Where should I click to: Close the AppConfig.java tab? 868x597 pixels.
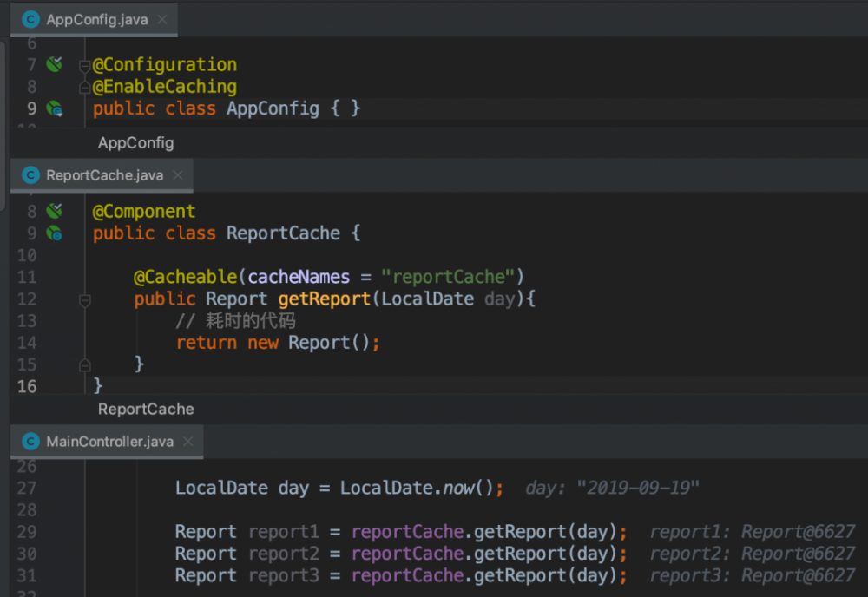pos(162,19)
